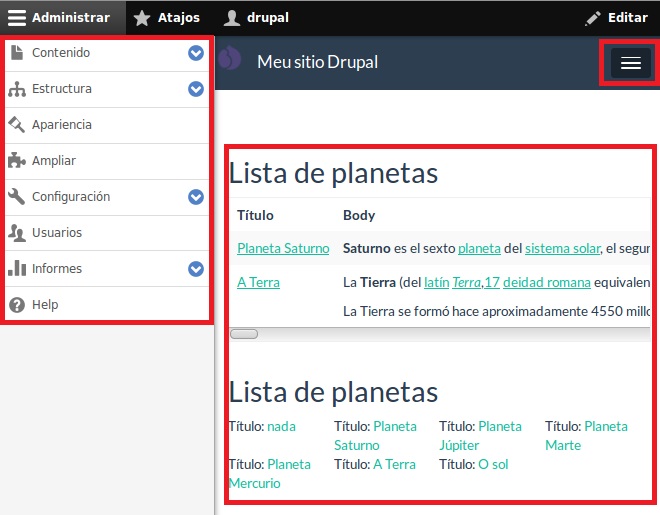This screenshot has width=660, height=515.
Task: Click the Título column header
Action: point(255,215)
